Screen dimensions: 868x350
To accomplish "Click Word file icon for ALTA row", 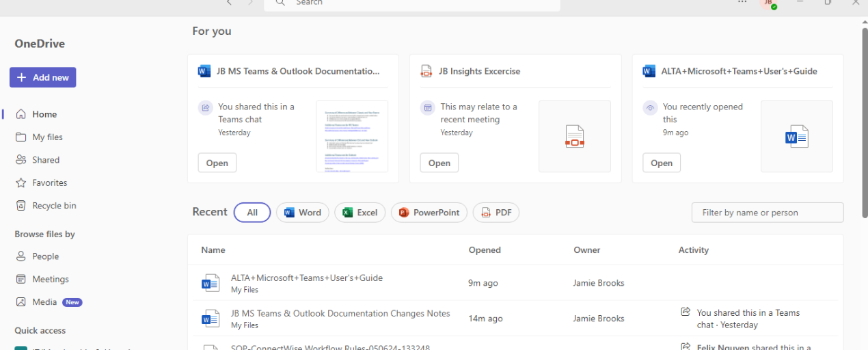I will tap(209, 283).
